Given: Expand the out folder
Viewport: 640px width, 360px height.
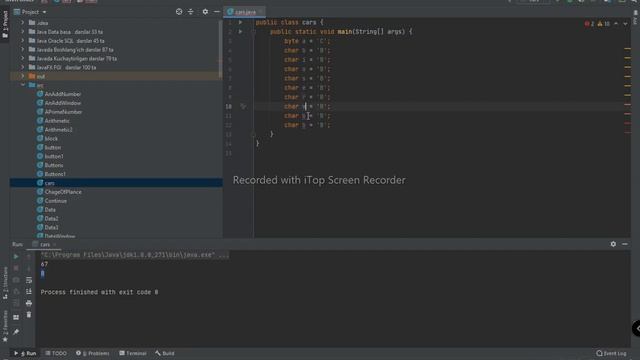Looking at the screenshot, I should (x=22, y=76).
